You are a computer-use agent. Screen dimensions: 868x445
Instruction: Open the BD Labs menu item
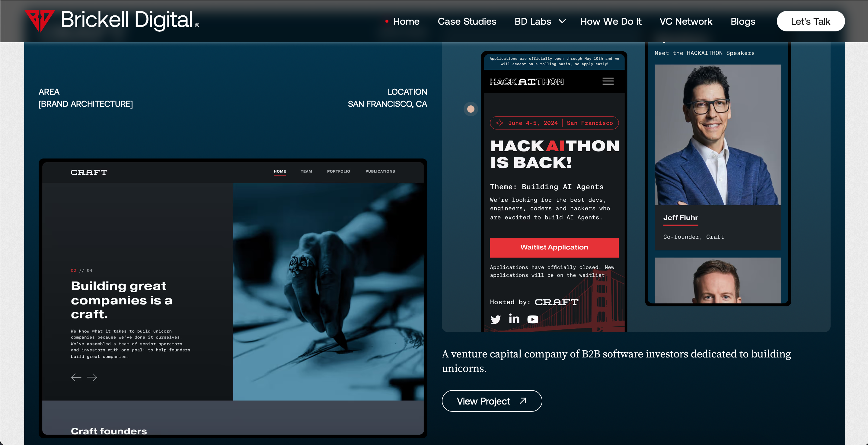click(532, 21)
